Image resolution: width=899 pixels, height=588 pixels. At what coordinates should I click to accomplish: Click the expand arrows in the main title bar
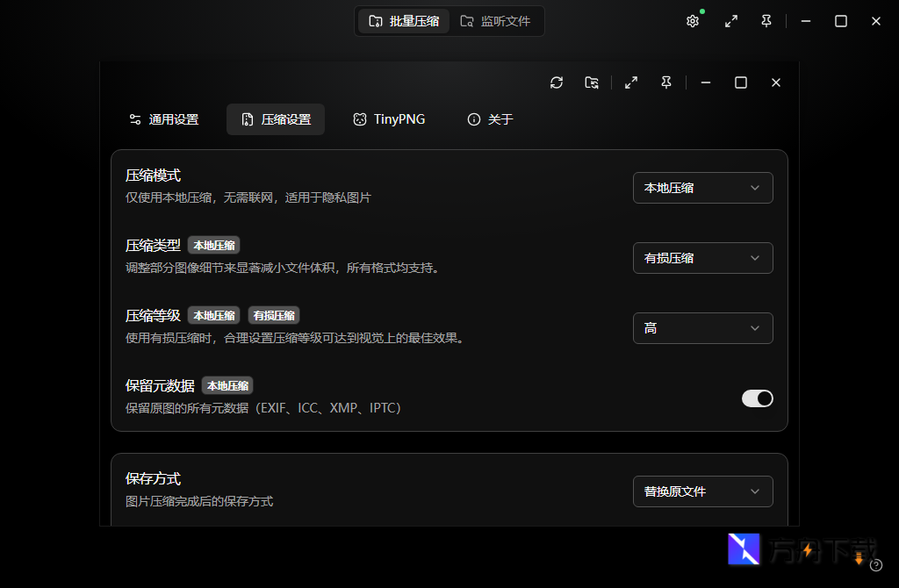pyautogui.click(x=731, y=20)
